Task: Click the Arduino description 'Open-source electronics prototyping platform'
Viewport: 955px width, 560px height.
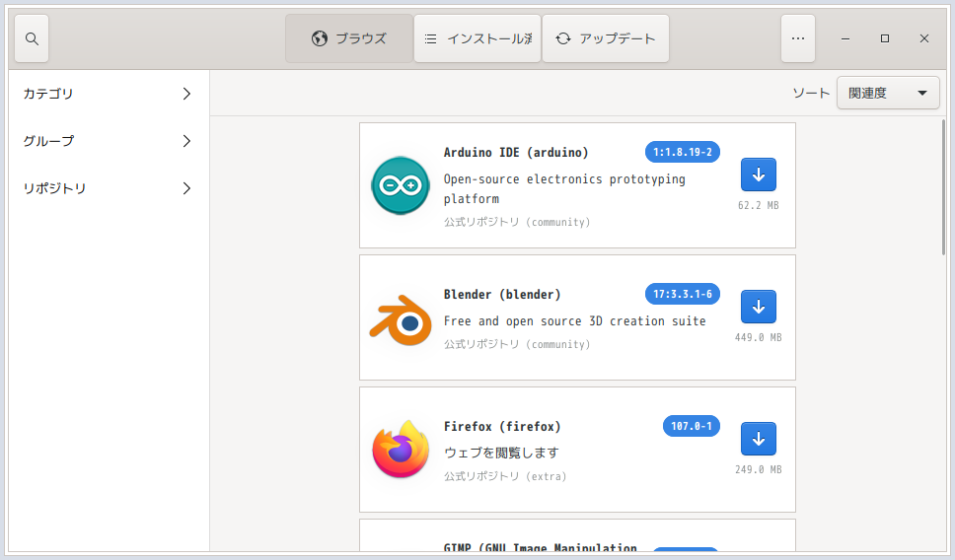Action: tap(564, 188)
